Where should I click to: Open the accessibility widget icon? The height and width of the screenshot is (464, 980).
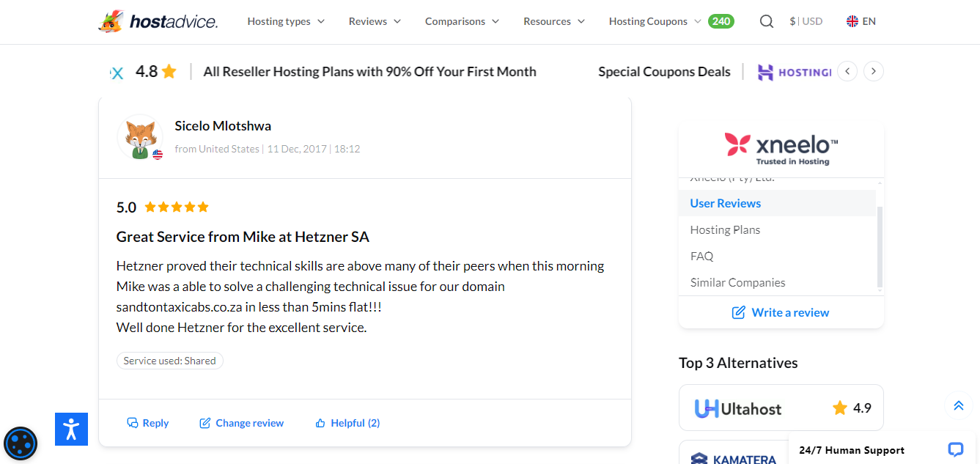point(71,429)
